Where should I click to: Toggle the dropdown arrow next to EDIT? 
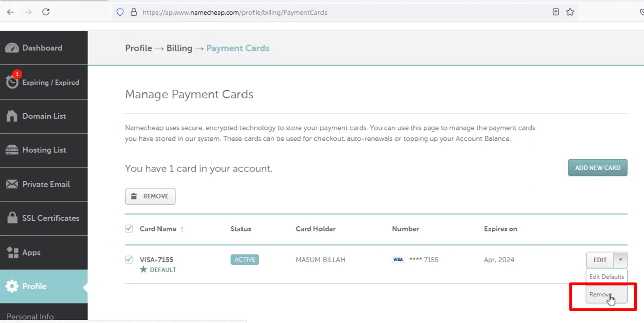pos(621,260)
